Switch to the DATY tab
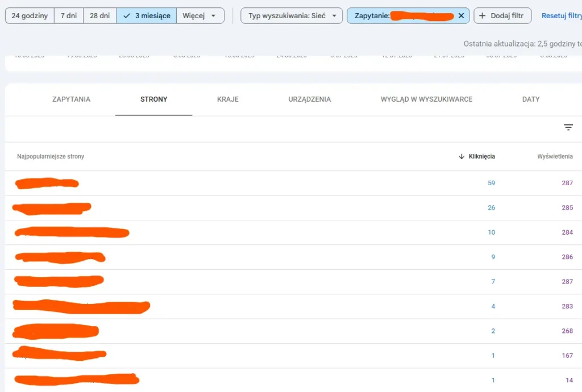Screen dimensions: 582x392 [531, 99]
